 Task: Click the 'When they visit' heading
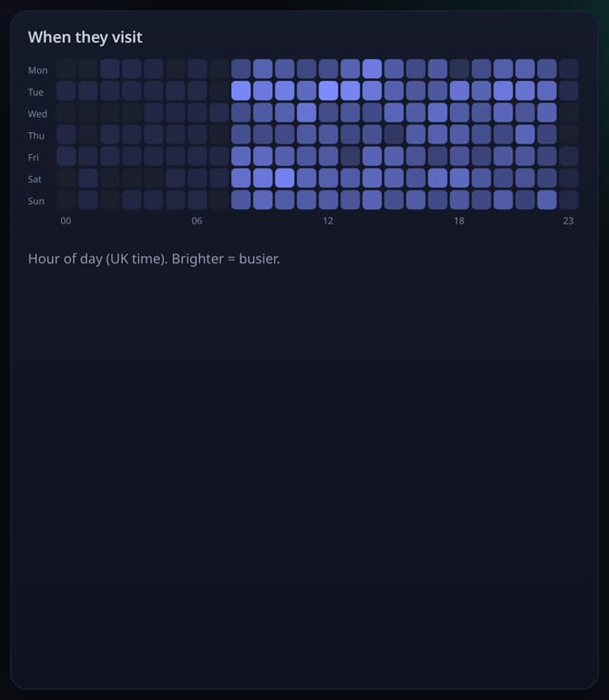(85, 37)
